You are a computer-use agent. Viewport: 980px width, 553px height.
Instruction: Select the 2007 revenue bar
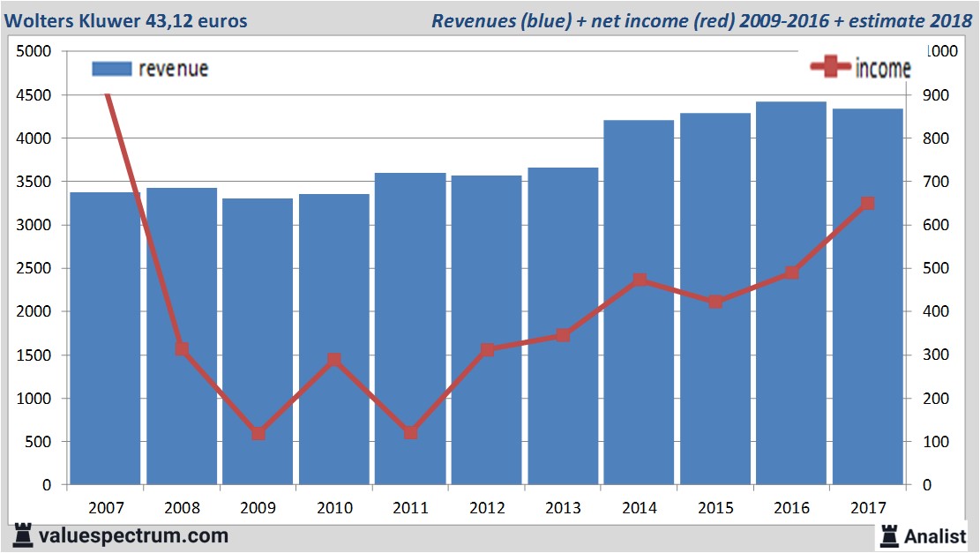105,338
